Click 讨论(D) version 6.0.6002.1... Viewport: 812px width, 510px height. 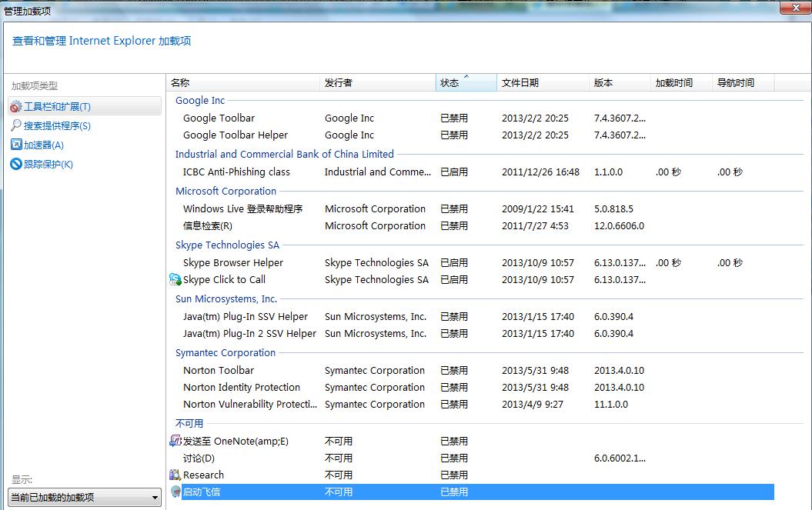click(620, 458)
